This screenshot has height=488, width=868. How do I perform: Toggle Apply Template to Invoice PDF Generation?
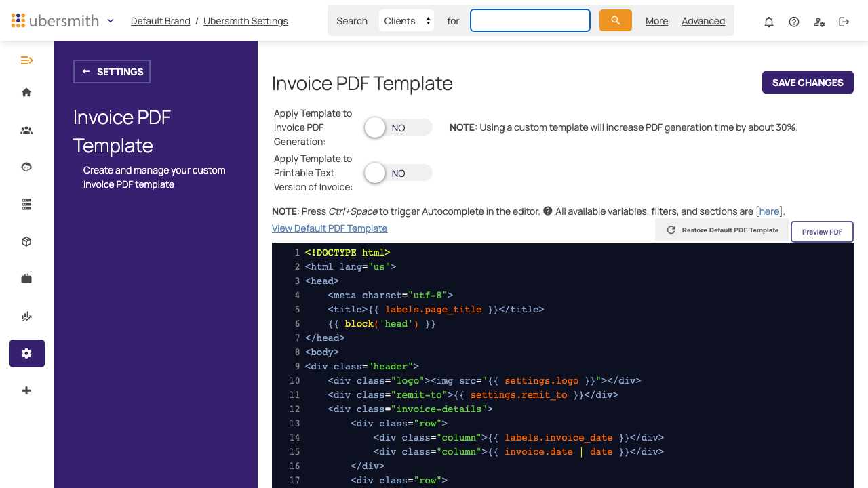(398, 127)
